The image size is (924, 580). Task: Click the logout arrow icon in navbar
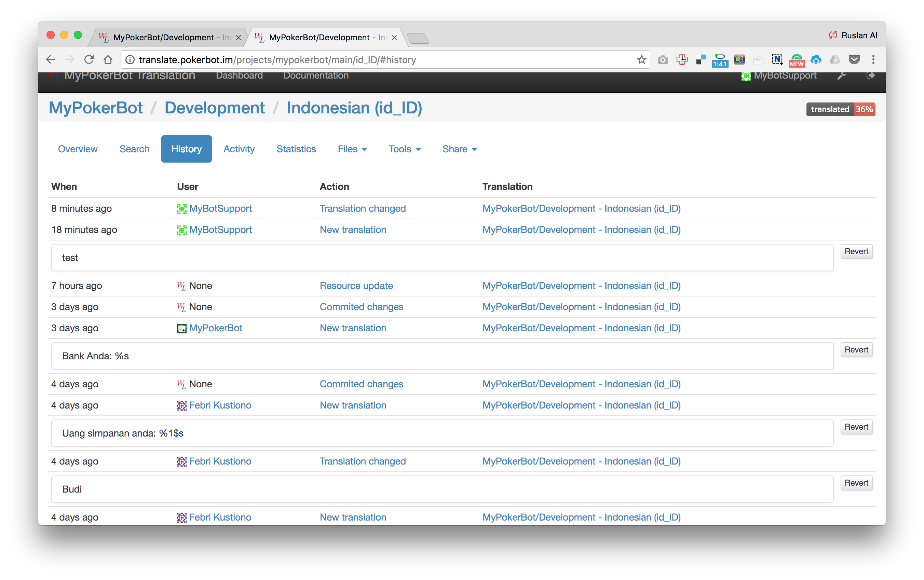click(870, 75)
